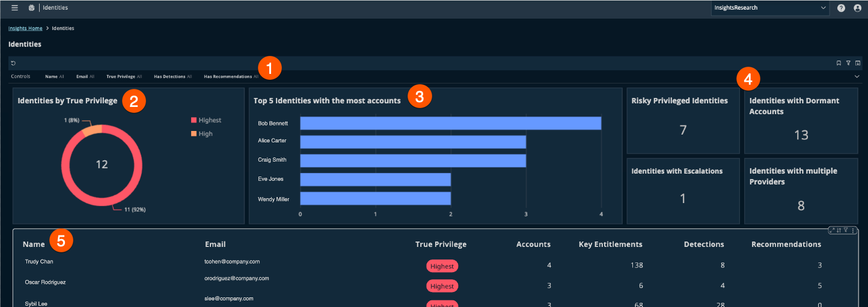
Task: Toggle the High legend entry
Action: pyautogui.click(x=201, y=134)
